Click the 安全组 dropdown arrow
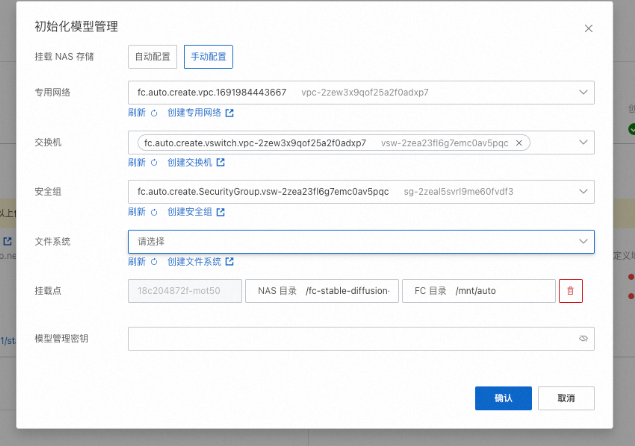Image resolution: width=635 pixels, height=446 pixels. click(x=583, y=192)
